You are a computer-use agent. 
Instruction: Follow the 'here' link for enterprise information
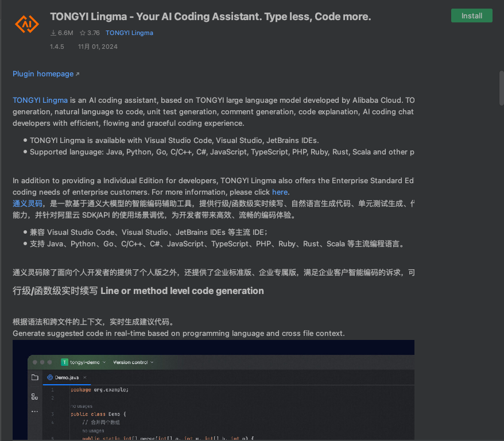coord(280,192)
